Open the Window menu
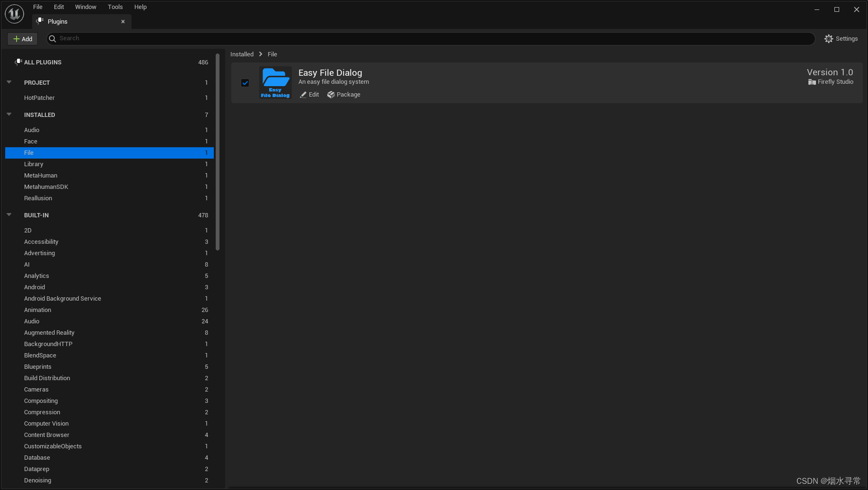Viewport: 868px width, 490px height. [x=86, y=7]
